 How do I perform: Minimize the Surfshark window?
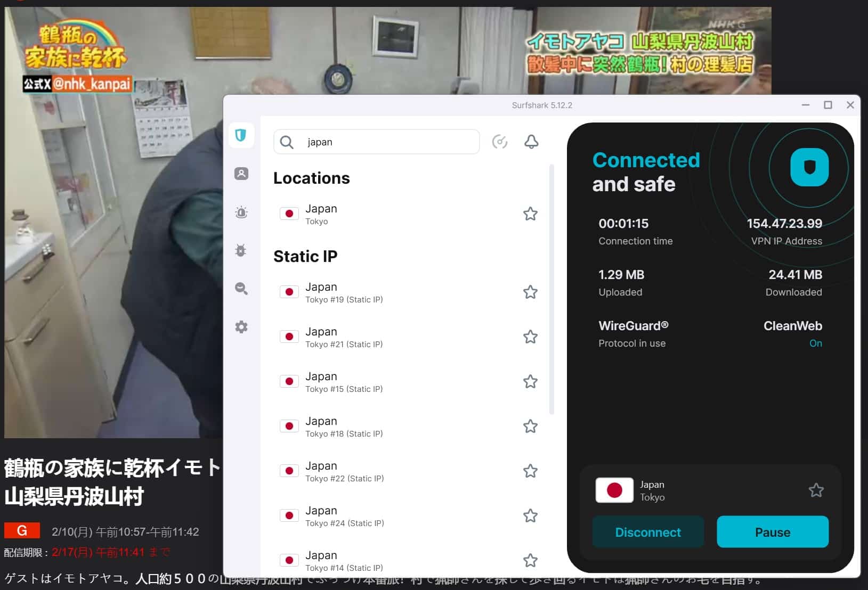click(806, 105)
